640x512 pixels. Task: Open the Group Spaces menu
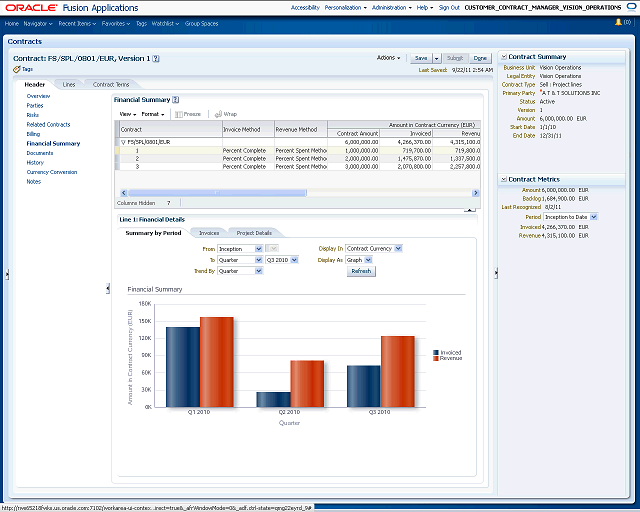coord(202,24)
